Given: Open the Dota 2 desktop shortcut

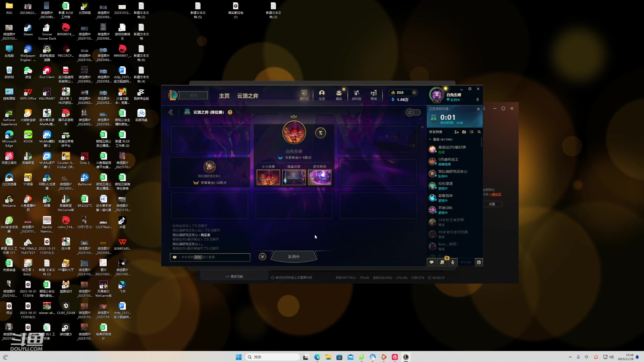Looking at the screenshot, I should pos(85,159).
